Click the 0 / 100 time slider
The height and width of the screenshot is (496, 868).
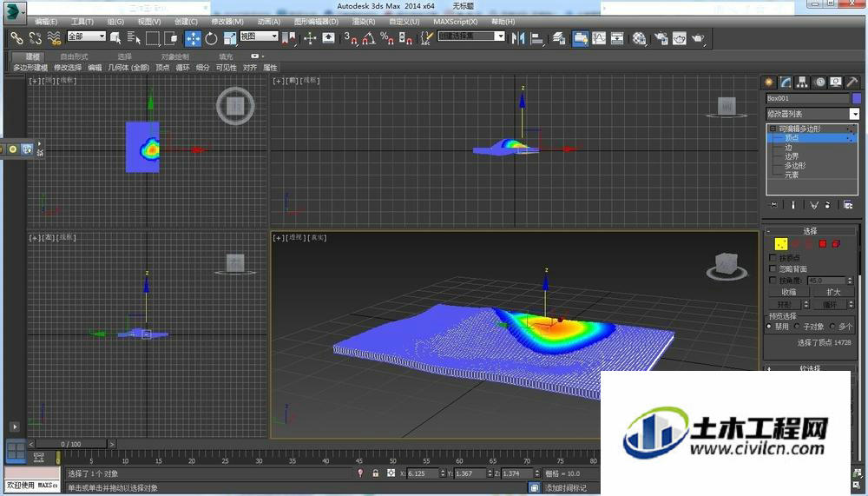pyautogui.click(x=71, y=444)
